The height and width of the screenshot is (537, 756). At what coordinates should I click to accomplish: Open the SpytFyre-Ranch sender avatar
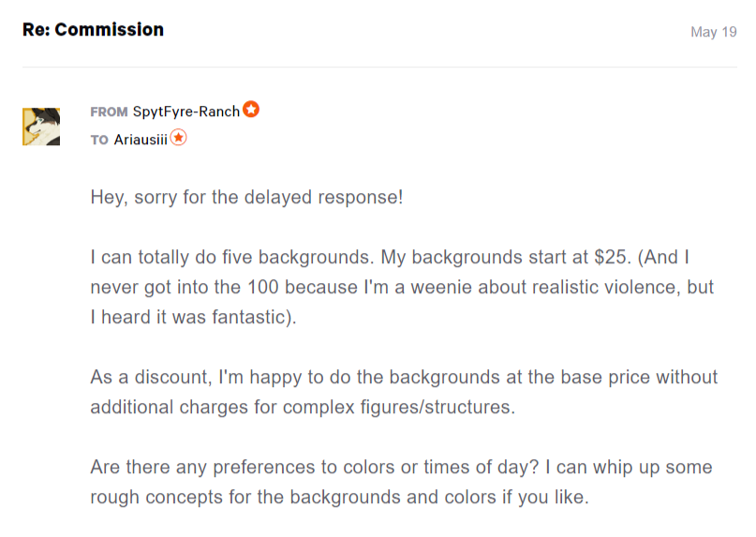(x=41, y=127)
